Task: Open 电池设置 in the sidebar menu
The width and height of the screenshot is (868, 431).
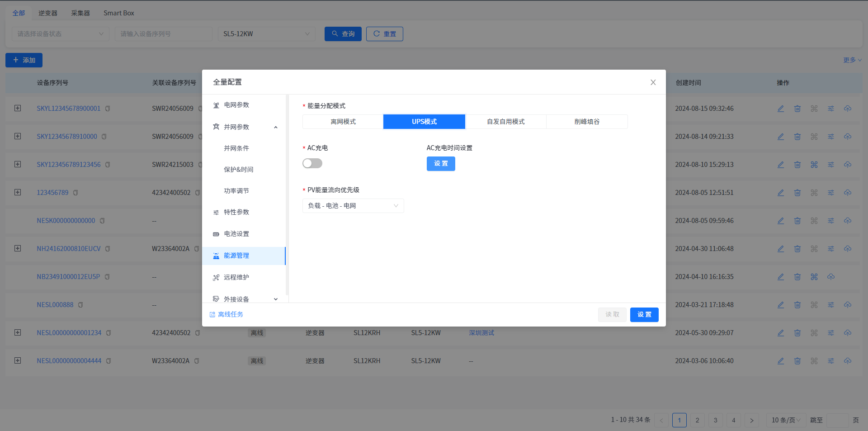Action: (236, 234)
